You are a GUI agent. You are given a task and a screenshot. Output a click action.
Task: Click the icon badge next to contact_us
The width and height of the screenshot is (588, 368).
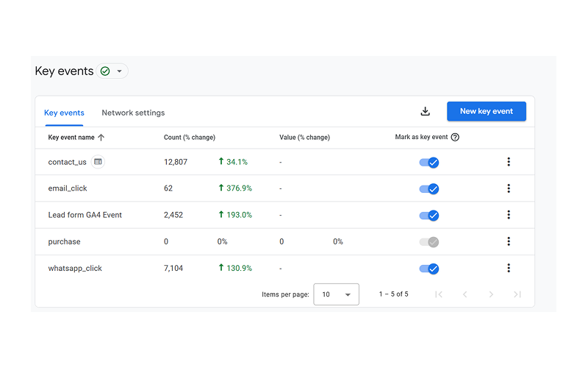click(98, 162)
